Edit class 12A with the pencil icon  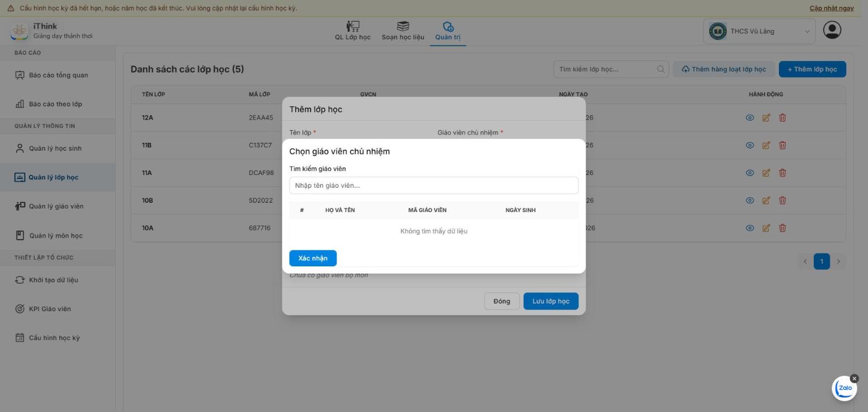tap(766, 117)
